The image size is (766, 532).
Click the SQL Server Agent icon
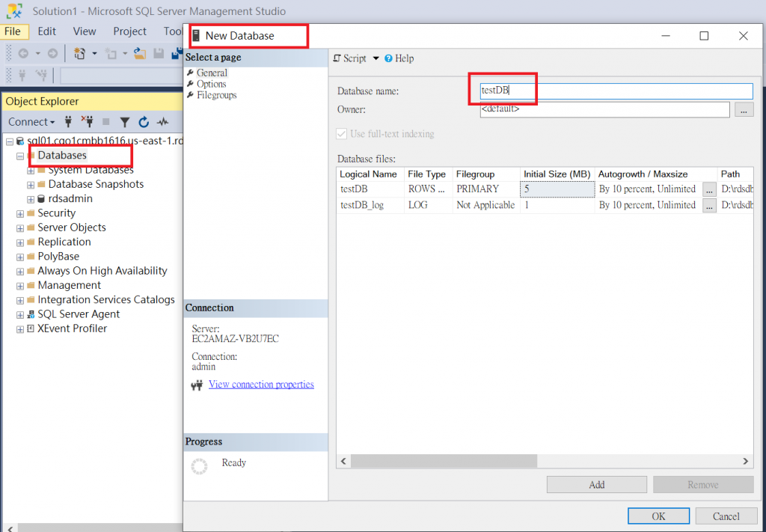pos(31,314)
